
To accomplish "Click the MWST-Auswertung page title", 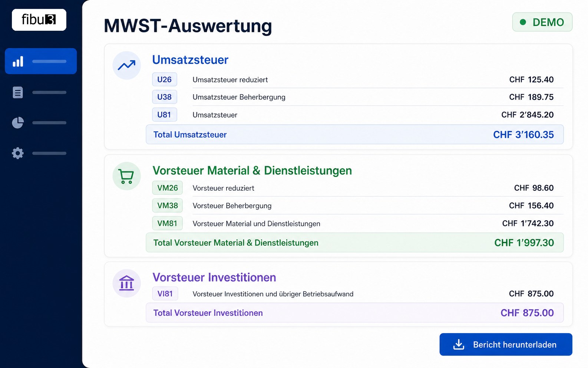I will pos(188,26).
